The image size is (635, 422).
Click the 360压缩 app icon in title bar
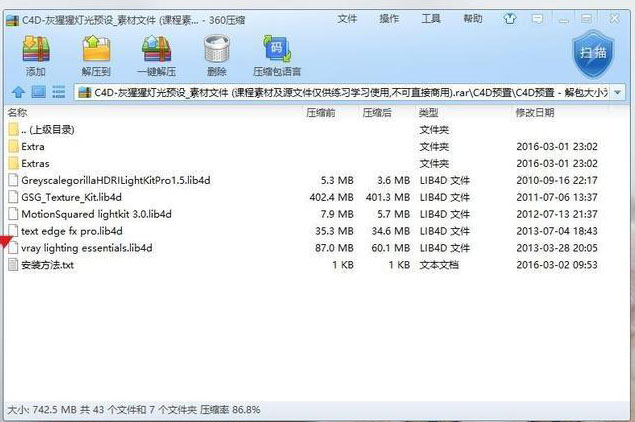pyautogui.click(x=13, y=20)
